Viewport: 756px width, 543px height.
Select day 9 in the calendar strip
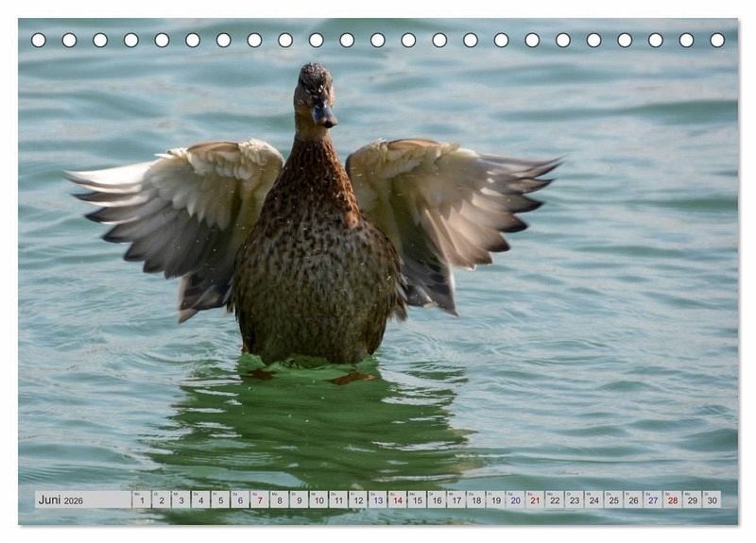(300, 500)
